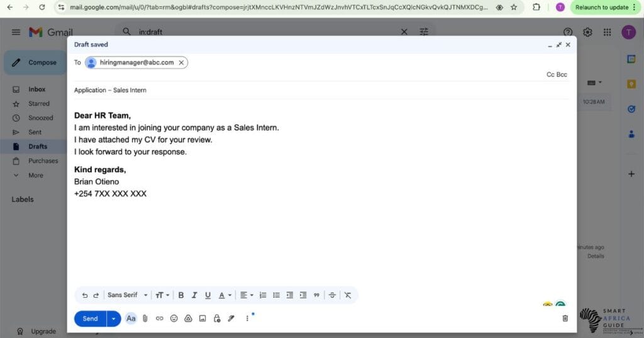
Task: Insert a link
Action: 159,319
